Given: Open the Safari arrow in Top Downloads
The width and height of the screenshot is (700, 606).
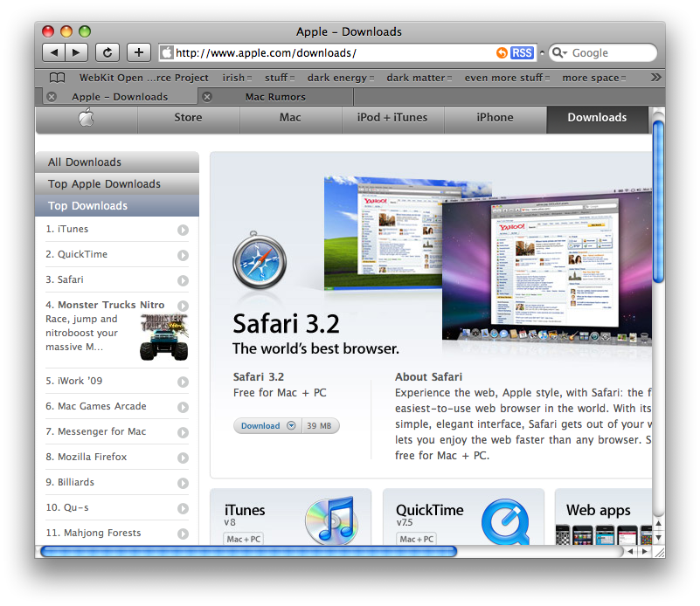Looking at the screenshot, I should [183, 280].
